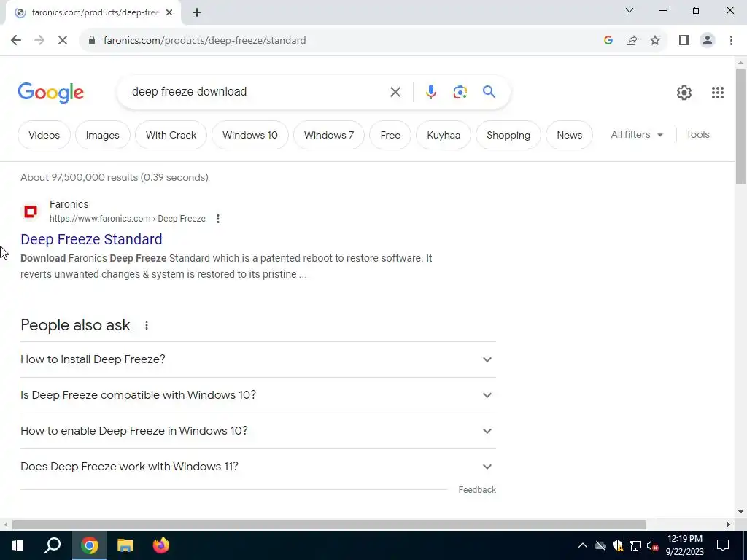
Task: Search by voice with the microphone
Action: tap(430, 92)
